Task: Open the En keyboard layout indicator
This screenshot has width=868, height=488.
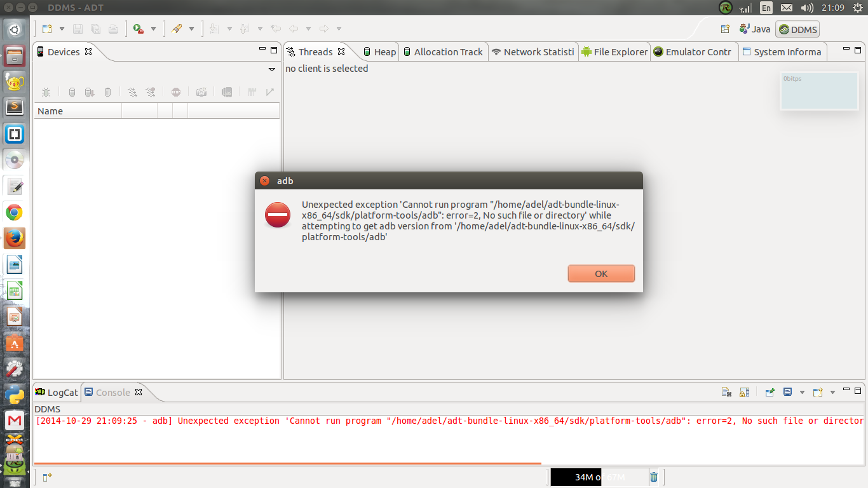Action: pos(766,8)
